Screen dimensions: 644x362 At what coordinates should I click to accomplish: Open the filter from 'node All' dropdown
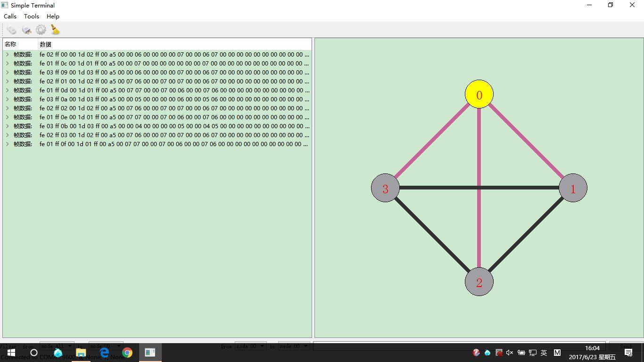click(57, 346)
